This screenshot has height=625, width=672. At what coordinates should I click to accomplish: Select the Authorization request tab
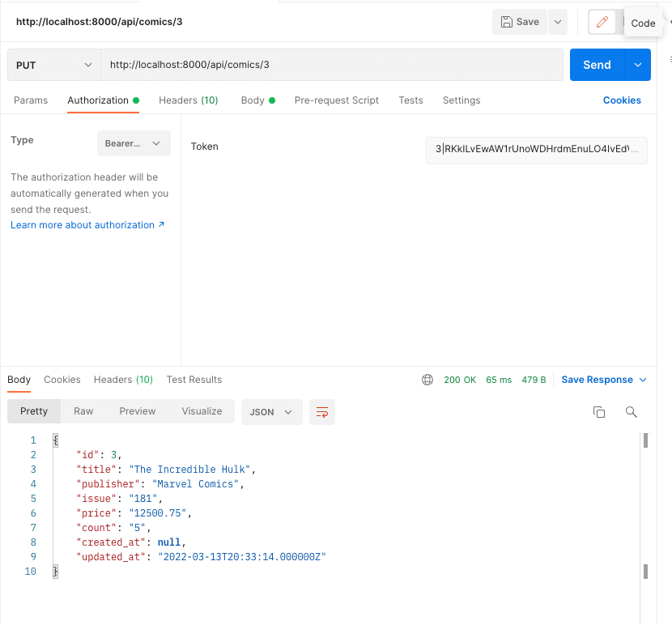pos(104,100)
